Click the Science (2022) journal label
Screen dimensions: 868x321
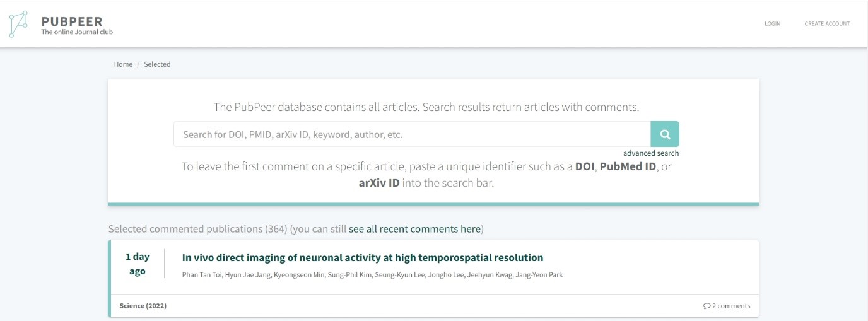(143, 306)
